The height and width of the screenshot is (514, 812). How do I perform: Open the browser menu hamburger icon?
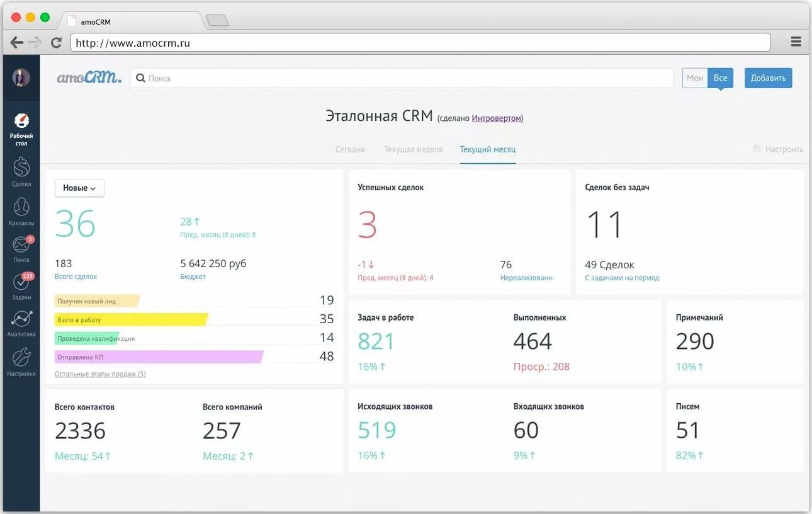[x=796, y=40]
